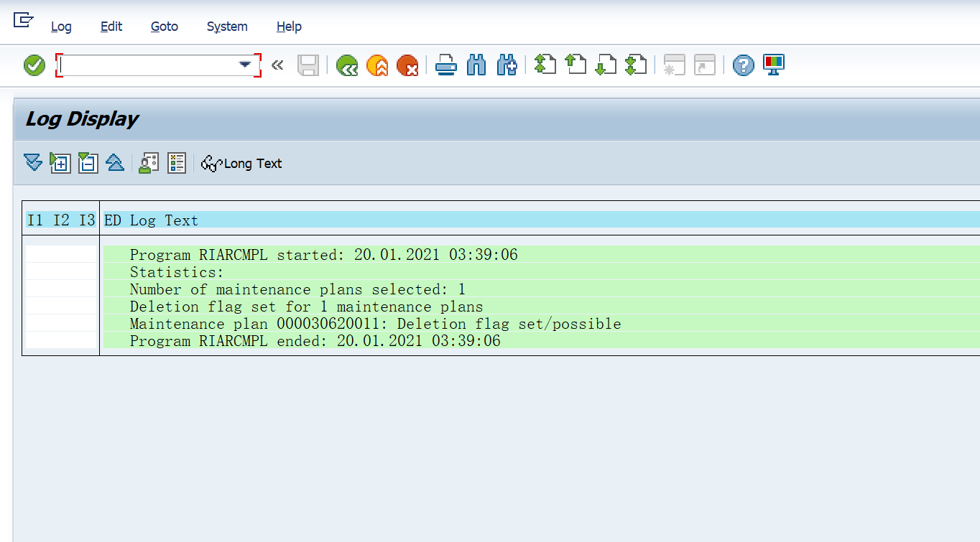Click the Find Next binoculars icon
Screen dimensions: 980x542
tap(507, 66)
